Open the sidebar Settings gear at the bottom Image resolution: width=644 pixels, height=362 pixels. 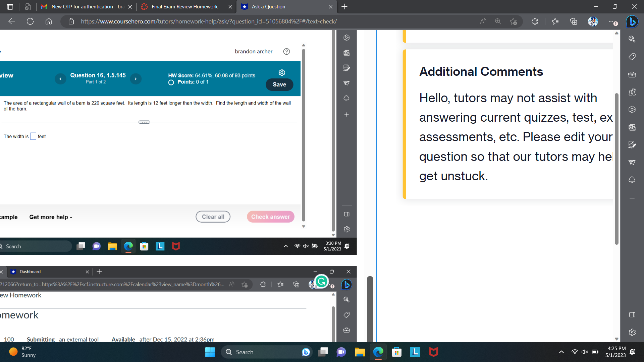(632, 332)
